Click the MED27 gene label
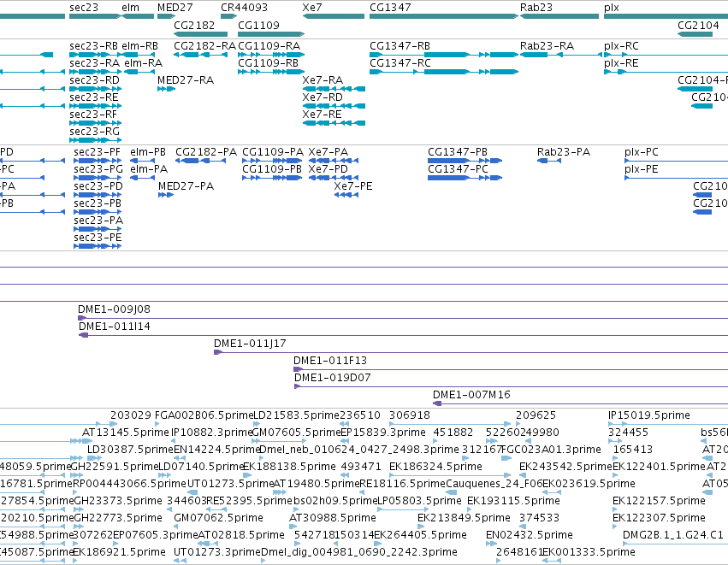 point(175,8)
